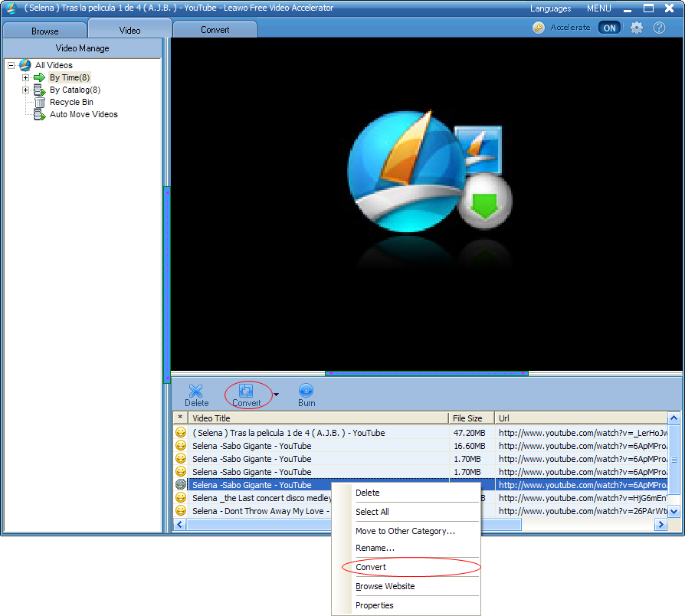Image resolution: width=685 pixels, height=616 pixels.
Task: Click list scroll down arrow
Action: [x=674, y=512]
